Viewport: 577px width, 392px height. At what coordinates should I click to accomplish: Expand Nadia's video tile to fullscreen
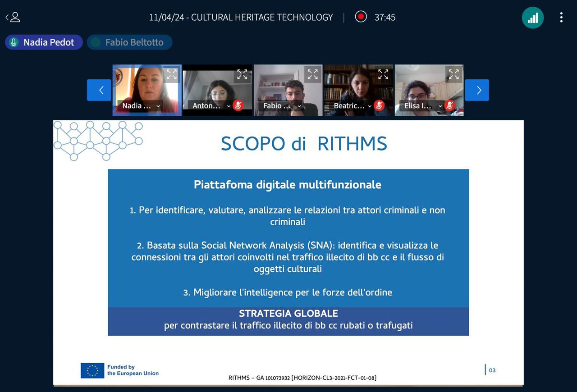click(x=171, y=75)
